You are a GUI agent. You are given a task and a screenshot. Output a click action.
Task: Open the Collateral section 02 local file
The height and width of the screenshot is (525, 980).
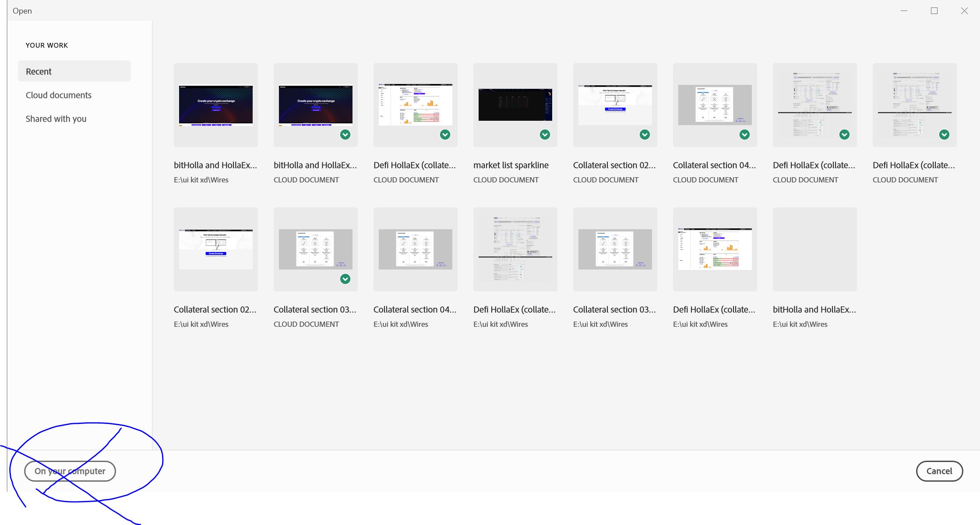point(215,249)
